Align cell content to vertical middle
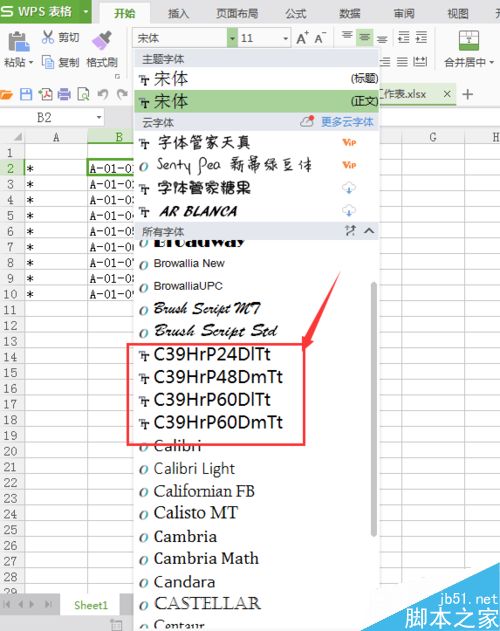The width and height of the screenshot is (500, 631). coord(364,38)
